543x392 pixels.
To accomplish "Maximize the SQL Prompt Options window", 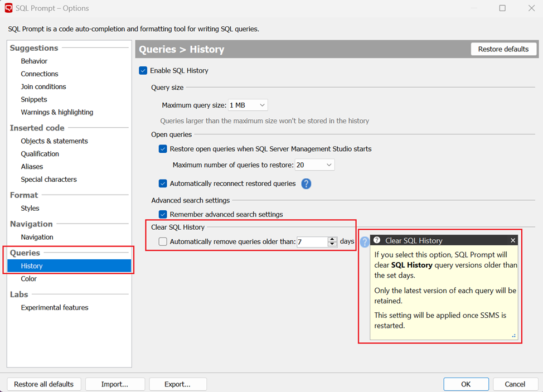I will (502, 8).
